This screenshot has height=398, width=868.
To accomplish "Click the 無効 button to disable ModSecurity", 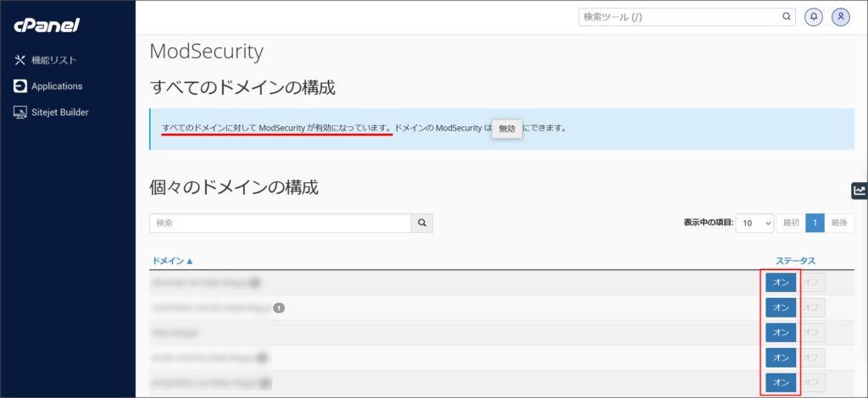I will tap(507, 129).
